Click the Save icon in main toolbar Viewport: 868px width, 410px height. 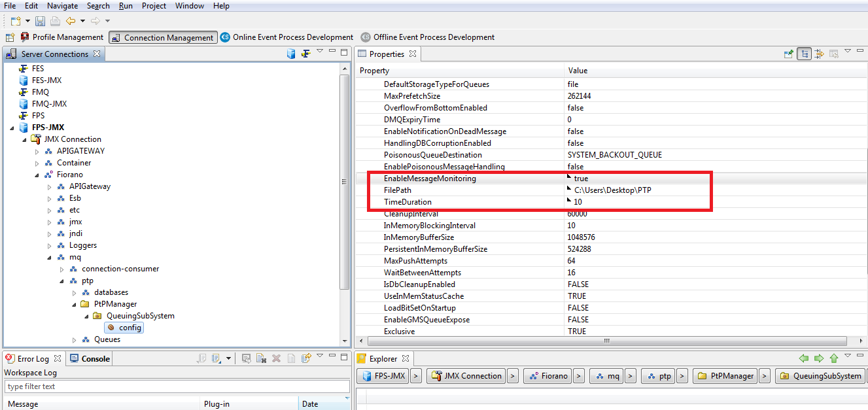[x=41, y=21]
